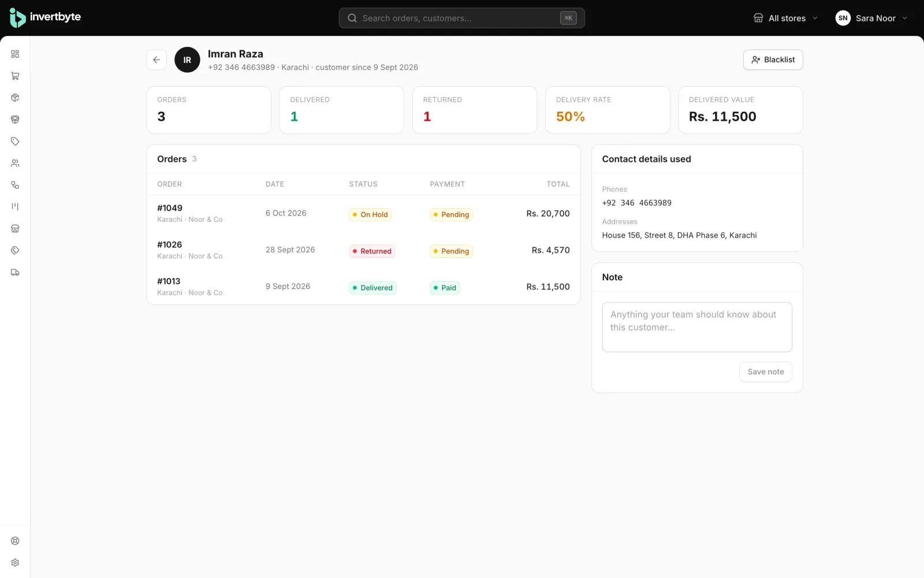This screenshot has height=578, width=924.
Task: Open the shopping cart orders icon
Action: (x=15, y=76)
